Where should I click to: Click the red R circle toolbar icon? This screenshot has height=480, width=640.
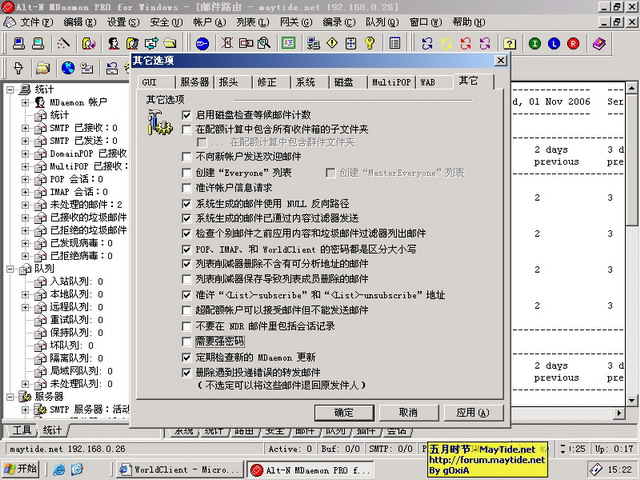pos(573,43)
